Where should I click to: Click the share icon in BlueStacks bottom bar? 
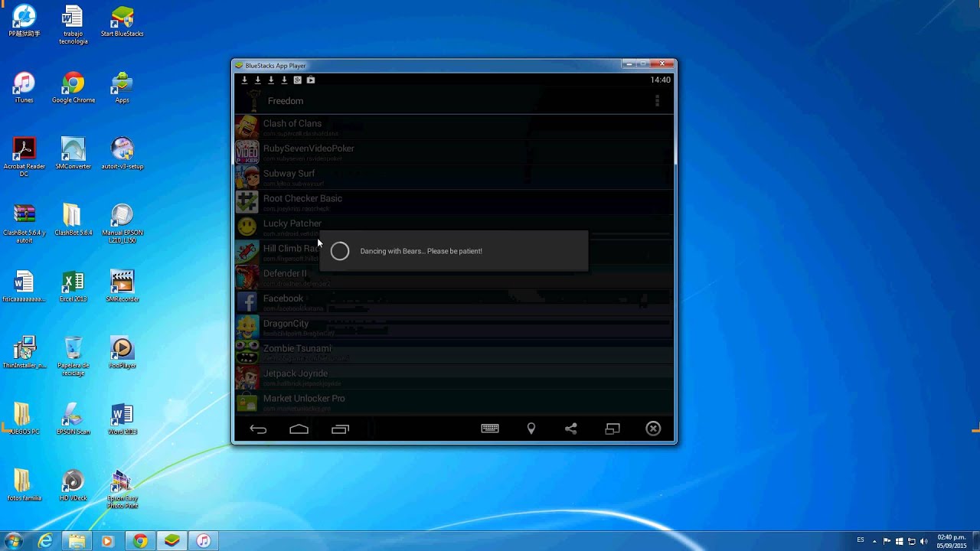coord(571,429)
